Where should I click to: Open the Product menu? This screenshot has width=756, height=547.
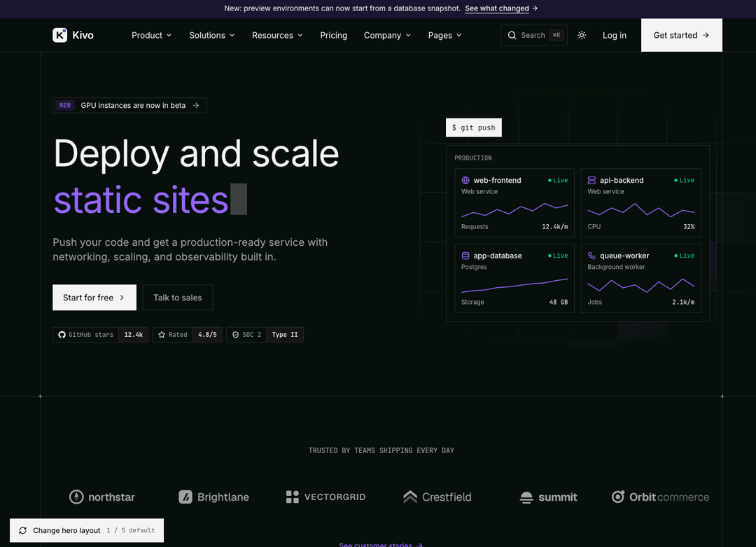151,35
